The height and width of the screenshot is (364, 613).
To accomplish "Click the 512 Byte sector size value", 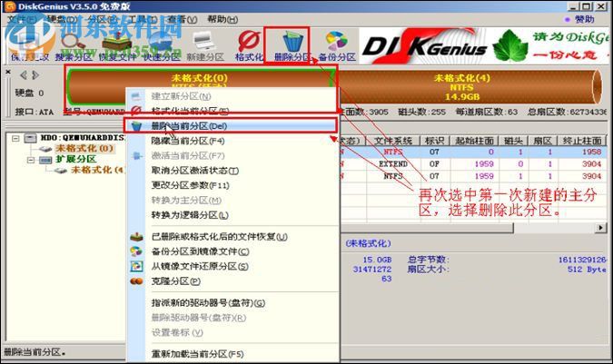I will point(588,269).
